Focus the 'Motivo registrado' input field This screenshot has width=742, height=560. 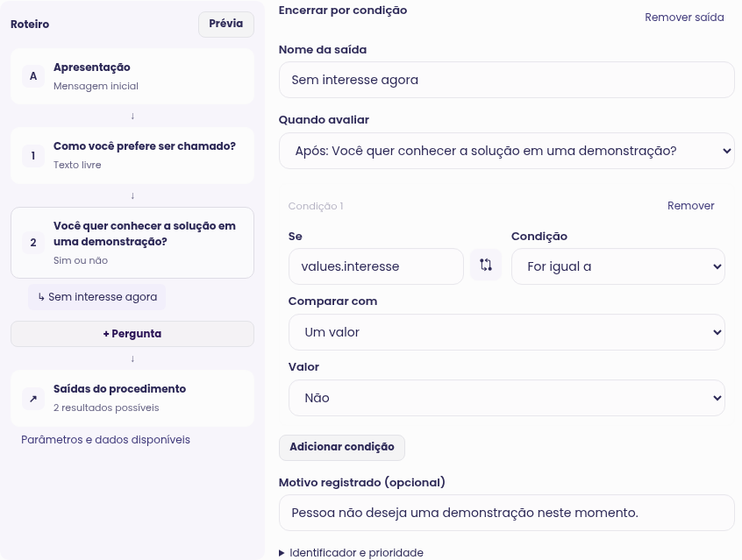coord(507,513)
